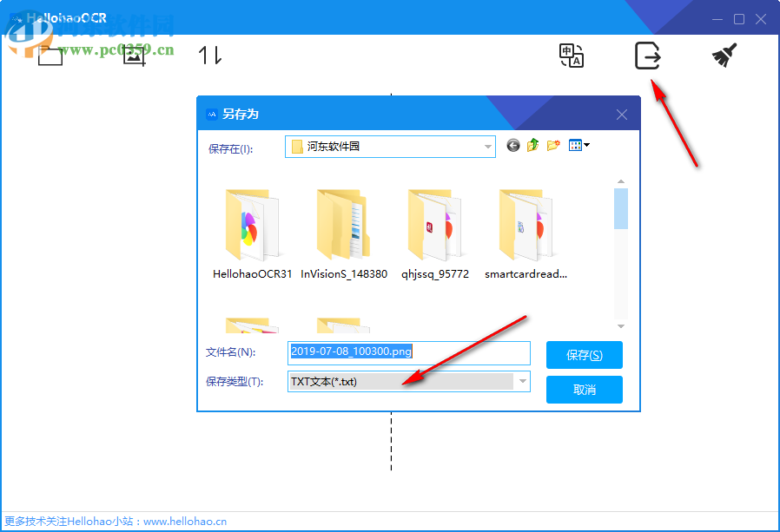Open the www.hellohao.cn link
This screenshot has height=532, width=780.
pos(185,522)
